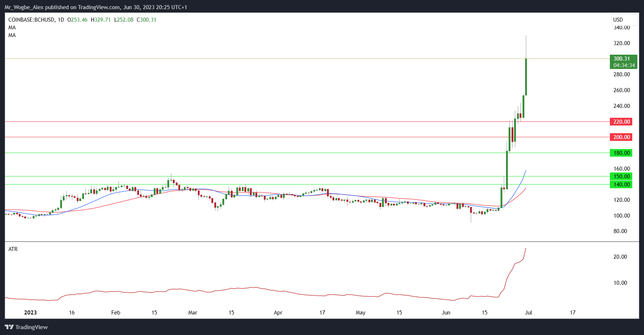Click the Jul label on time axis
Image resolution: width=644 pixels, height=335 pixels.
(528, 313)
